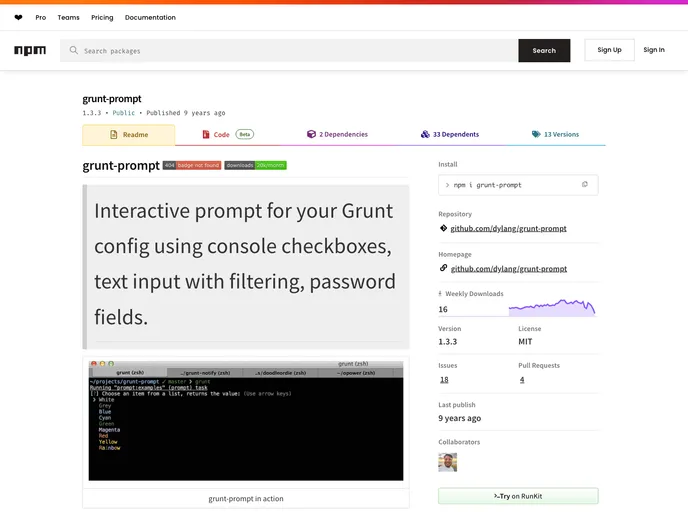The image size is (688, 512).
Task: Click the download icon beside Weekly Downloads
Action: pos(440,294)
